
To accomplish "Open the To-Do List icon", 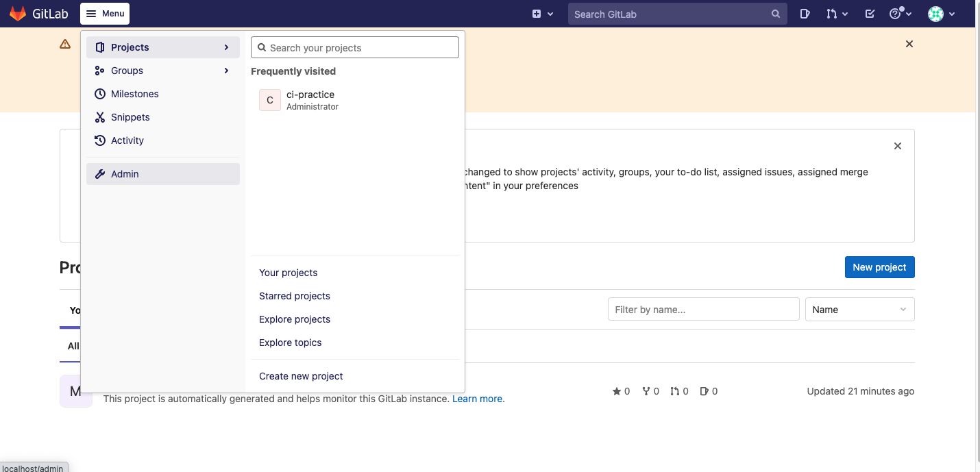I will [870, 14].
